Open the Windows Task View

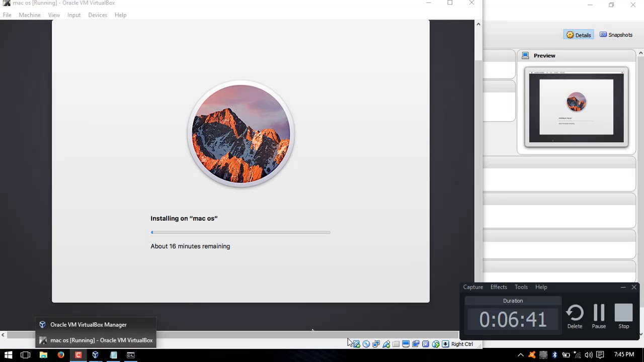26,355
